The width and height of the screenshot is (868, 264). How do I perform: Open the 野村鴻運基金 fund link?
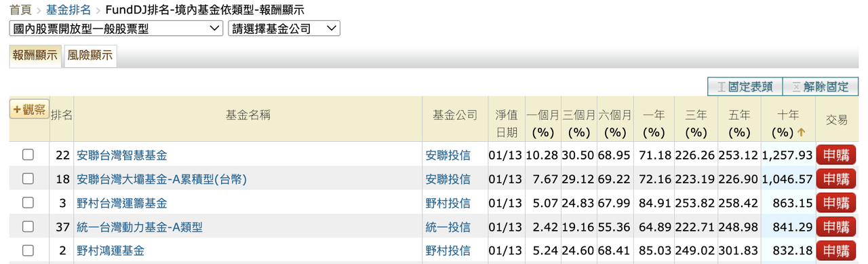111,251
